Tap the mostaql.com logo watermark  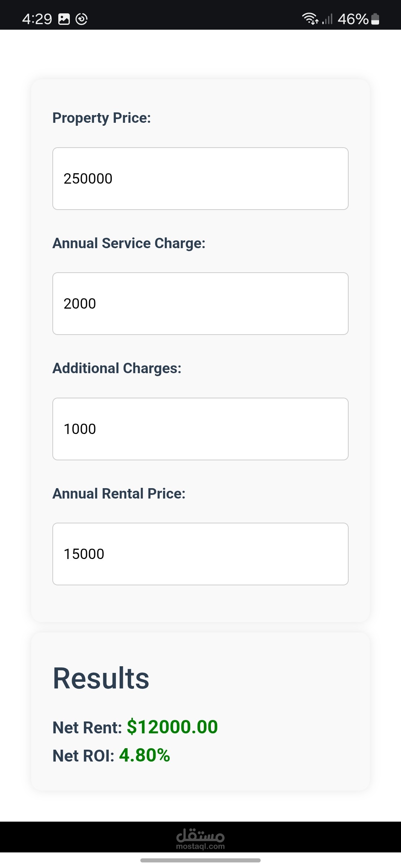(x=200, y=839)
